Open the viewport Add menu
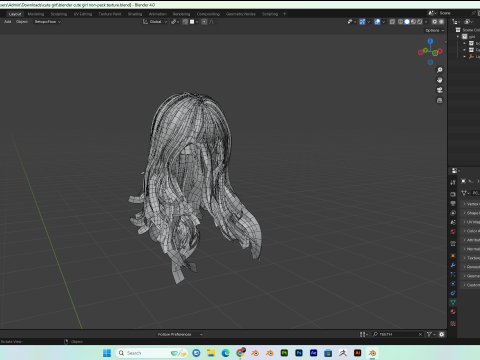The width and height of the screenshot is (480, 360). point(8,22)
